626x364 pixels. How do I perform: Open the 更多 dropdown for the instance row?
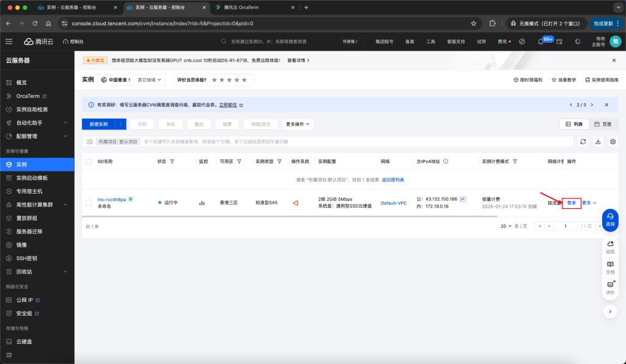590,202
